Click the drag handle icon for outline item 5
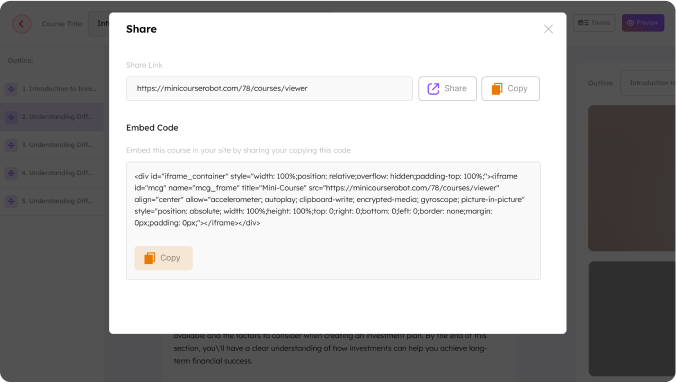This screenshot has height=383, width=676. click(11, 201)
